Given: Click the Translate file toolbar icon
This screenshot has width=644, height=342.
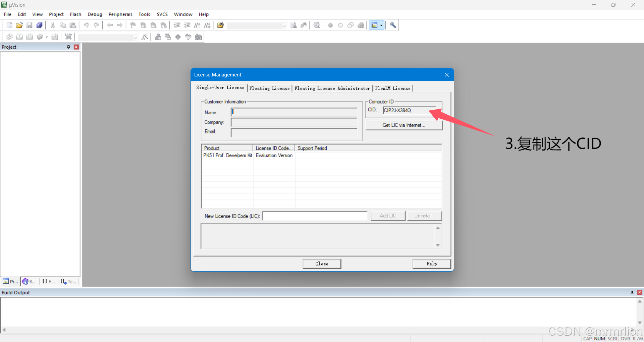Looking at the screenshot, I should [x=9, y=37].
